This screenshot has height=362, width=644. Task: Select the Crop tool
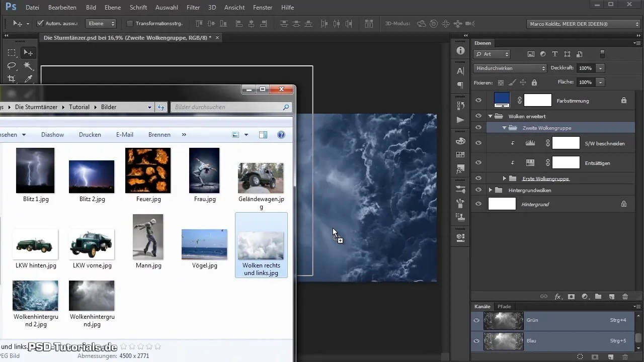point(12,79)
